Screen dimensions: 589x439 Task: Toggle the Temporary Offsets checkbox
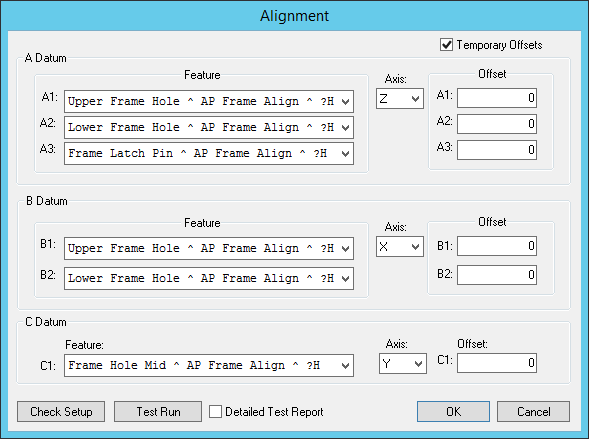point(446,45)
